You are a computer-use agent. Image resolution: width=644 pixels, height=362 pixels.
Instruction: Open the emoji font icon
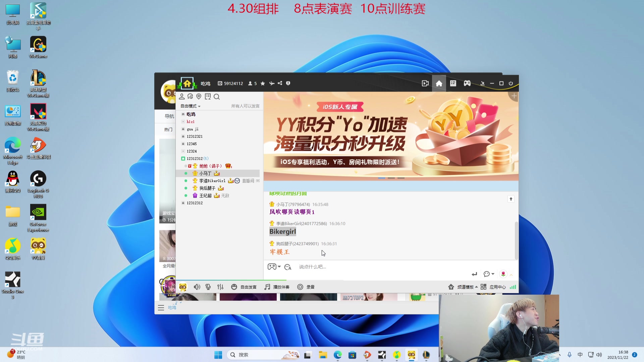click(x=288, y=267)
